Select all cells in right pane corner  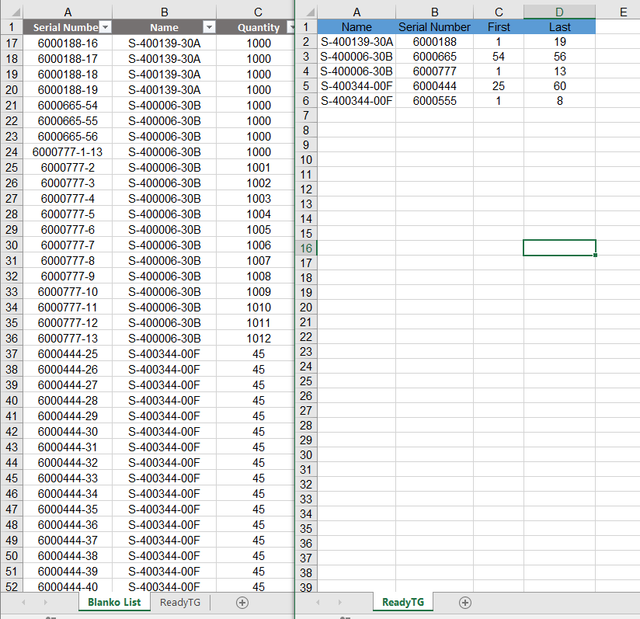pos(306,12)
